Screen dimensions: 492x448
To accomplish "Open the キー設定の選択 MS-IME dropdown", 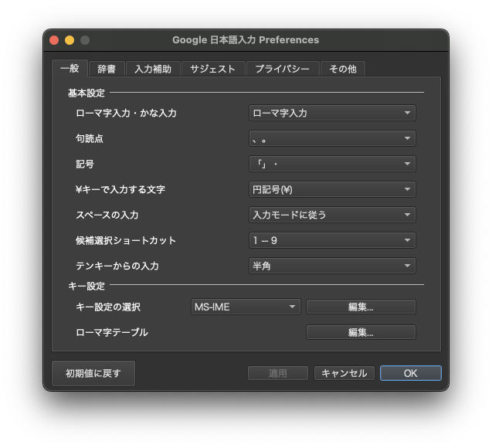I will point(246,307).
